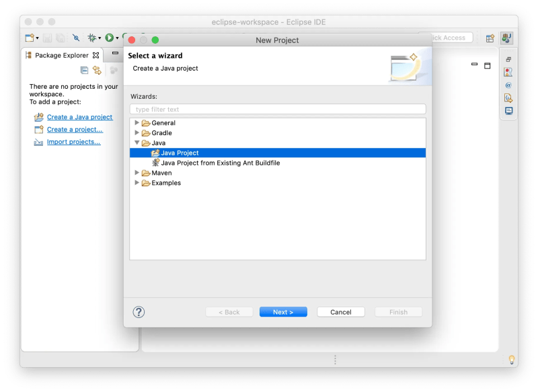Click the @ icon in the right sidebar
Viewport: 538px width, 392px height.
pyautogui.click(x=508, y=85)
